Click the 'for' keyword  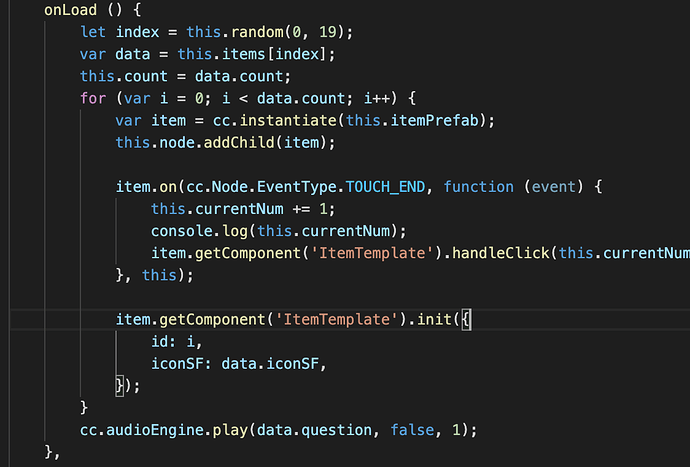point(93,98)
